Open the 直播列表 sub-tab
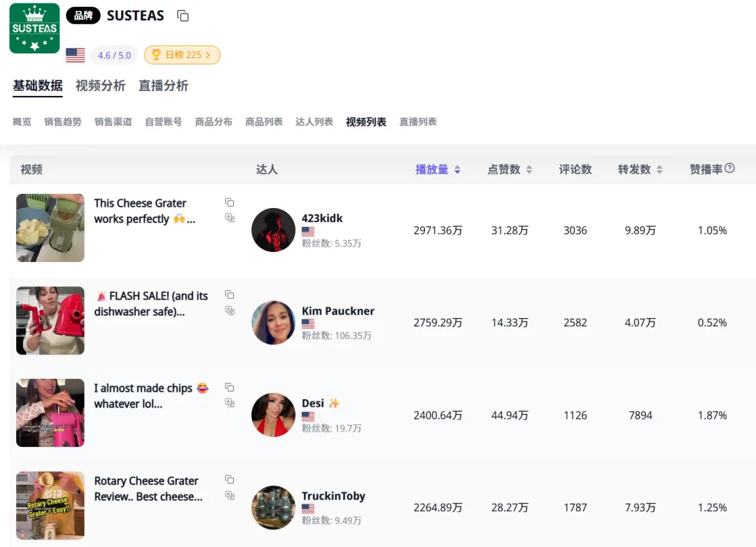 click(x=417, y=122)
